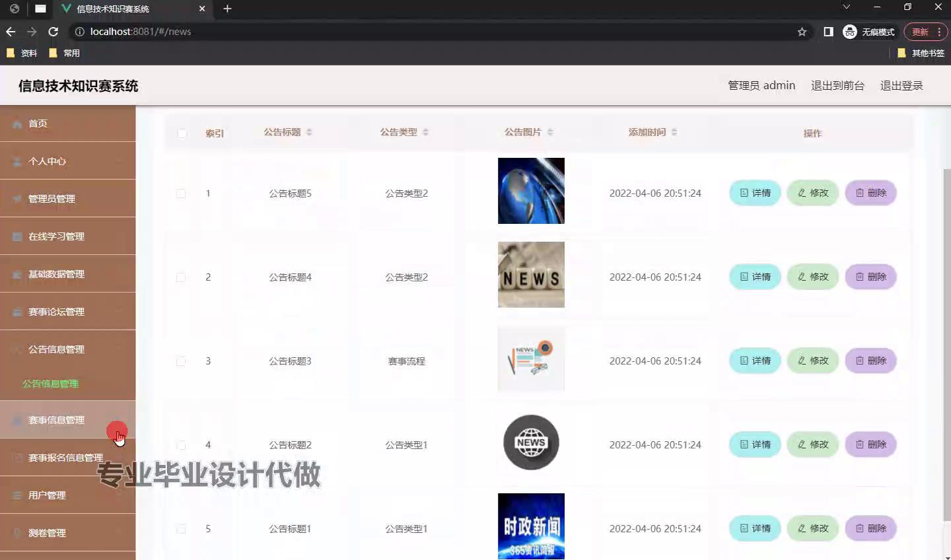Tick the select-all checkbox in table header
This screenshot has width=951, height=560.
pyautogui.click(x=182, y=133)
